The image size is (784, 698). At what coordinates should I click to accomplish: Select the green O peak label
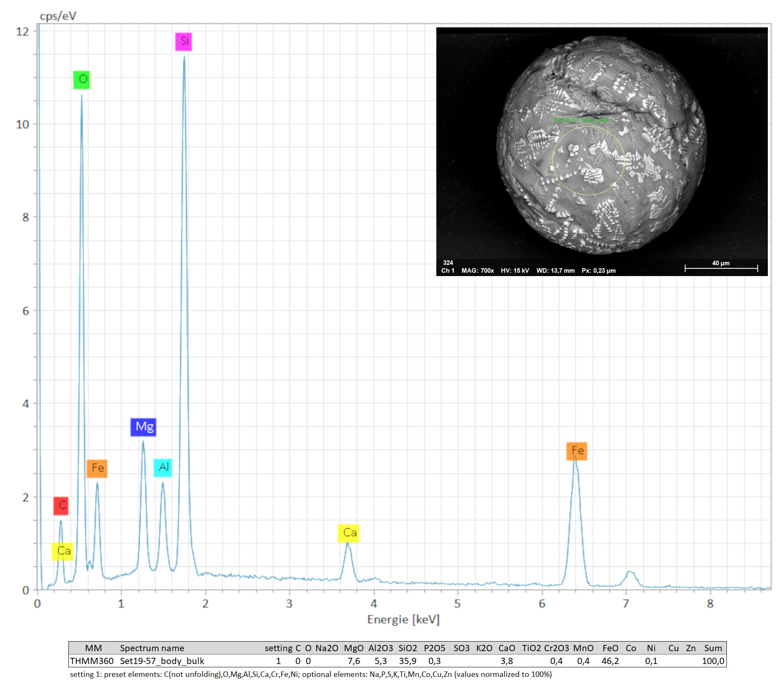coord(82,80)
